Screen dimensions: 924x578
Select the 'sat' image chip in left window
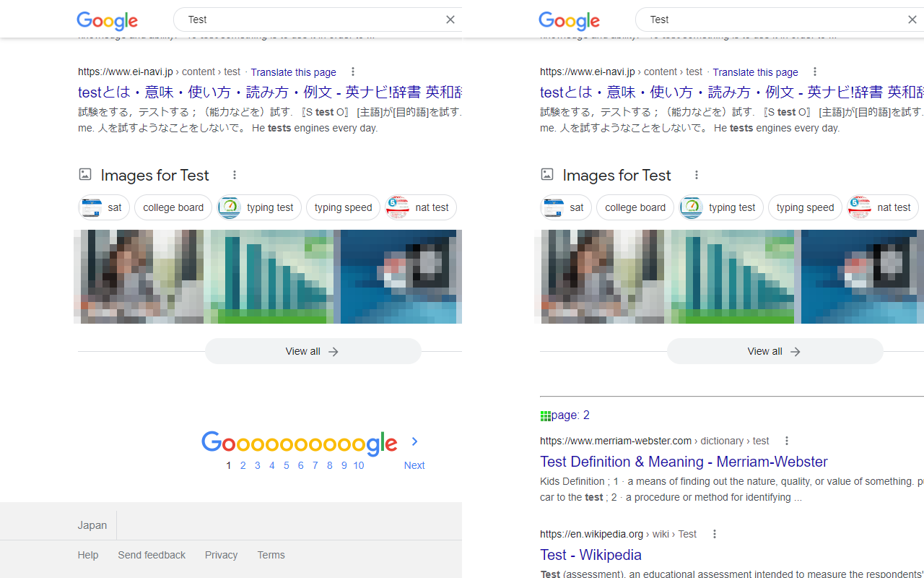104,207
